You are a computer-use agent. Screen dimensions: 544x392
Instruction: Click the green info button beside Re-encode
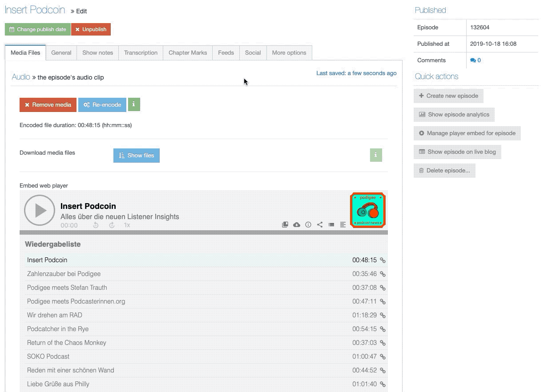(134, 104)
